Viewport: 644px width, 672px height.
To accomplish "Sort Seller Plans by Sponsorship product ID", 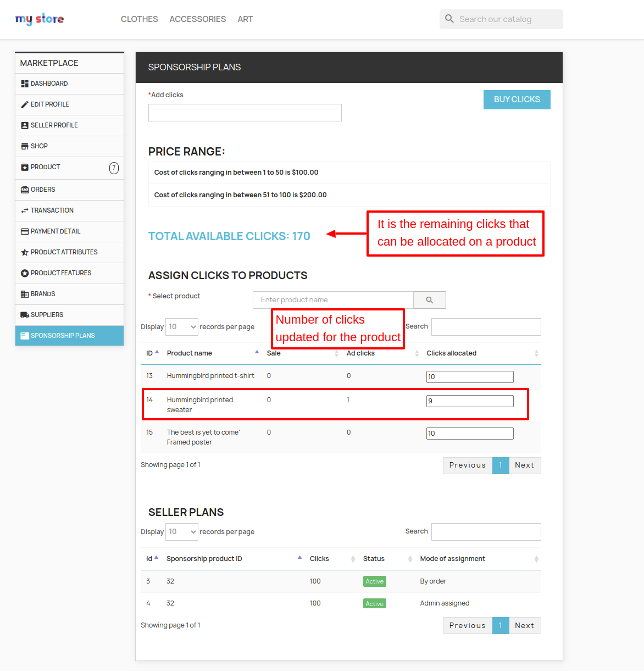I will click(234, 559).
